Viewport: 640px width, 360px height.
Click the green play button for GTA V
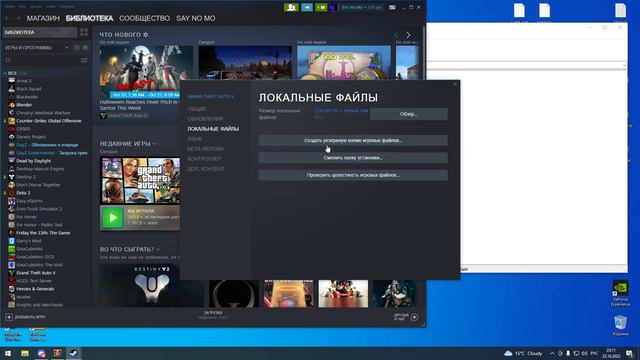coord(112,218)
